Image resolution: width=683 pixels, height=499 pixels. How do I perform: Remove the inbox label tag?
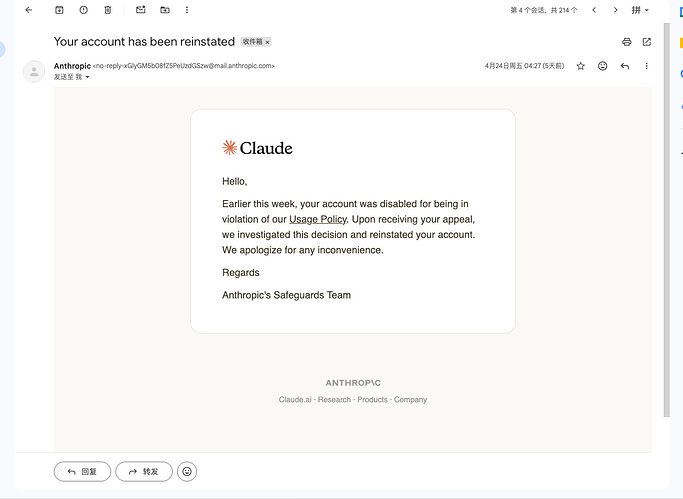(x=267, y=42)
